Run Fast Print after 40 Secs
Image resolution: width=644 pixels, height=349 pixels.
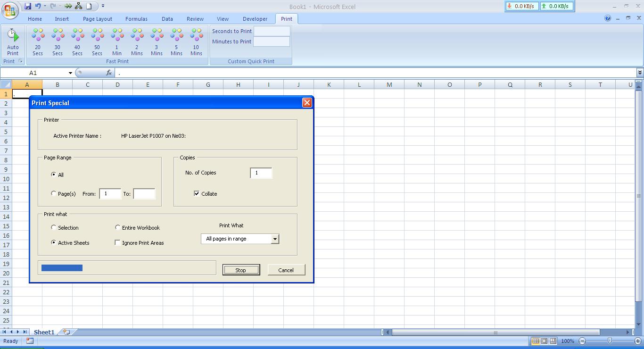click(x=77, y=42)
